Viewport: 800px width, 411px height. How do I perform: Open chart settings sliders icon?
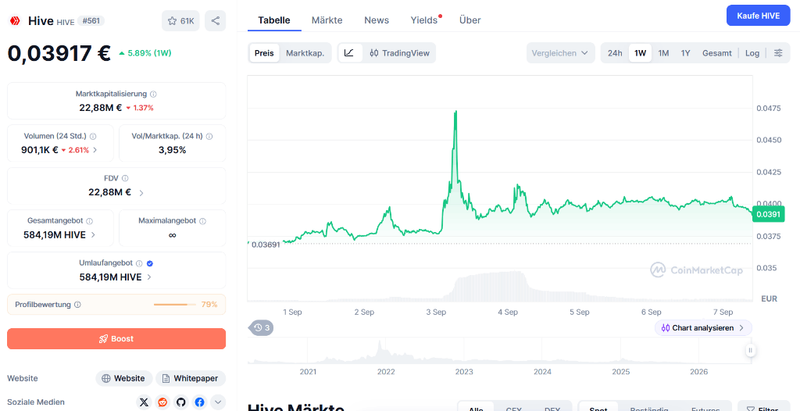pos(778,53)
